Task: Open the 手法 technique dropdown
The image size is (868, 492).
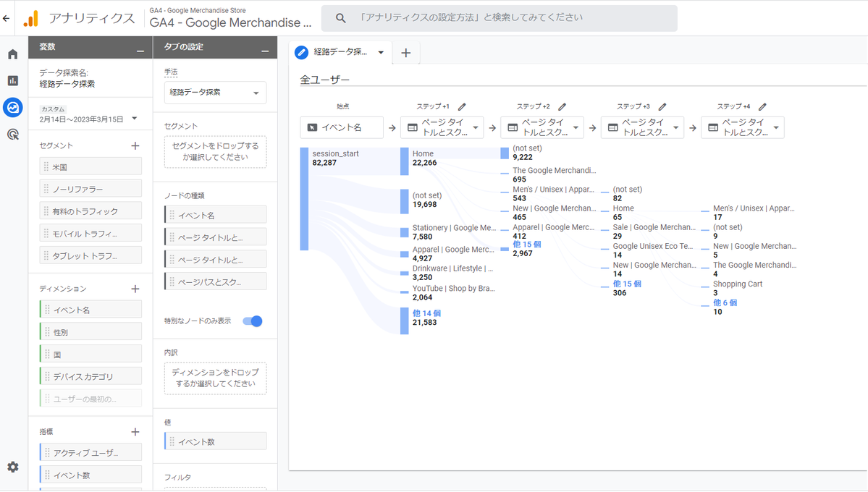Action: (215, 93)
